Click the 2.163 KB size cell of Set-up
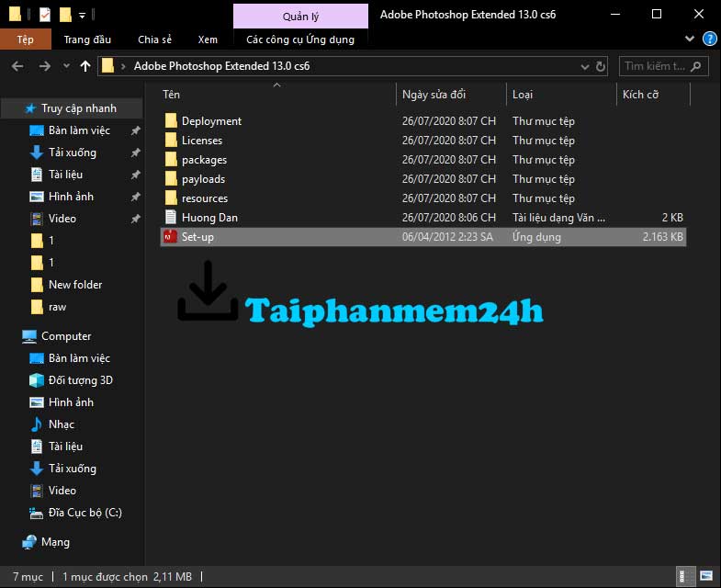This screenshot has height=588, width=721. click(662, 237)
